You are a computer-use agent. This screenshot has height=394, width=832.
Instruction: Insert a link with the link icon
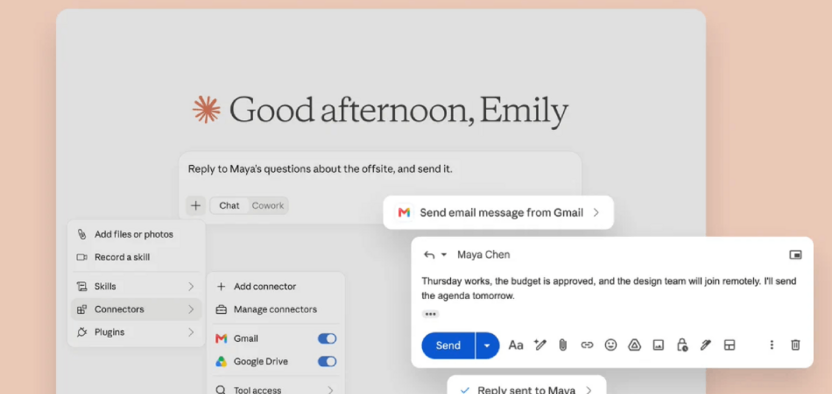click(x=587, y=345)
